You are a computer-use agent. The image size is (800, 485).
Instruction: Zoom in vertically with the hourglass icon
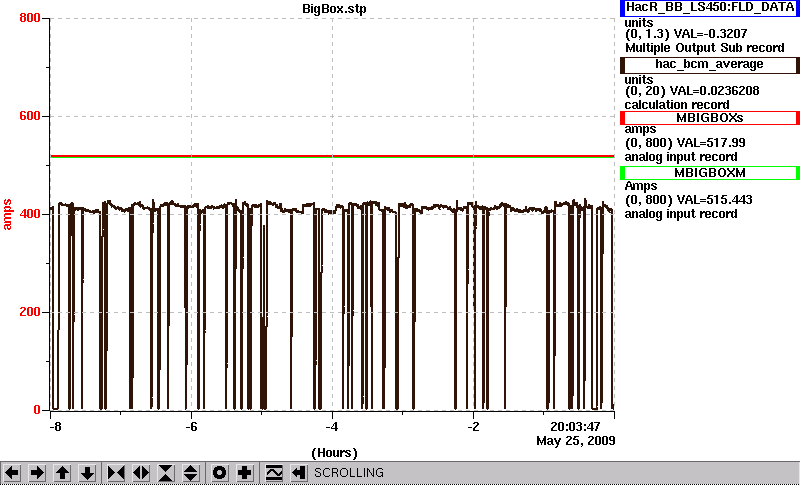point(166,473)
